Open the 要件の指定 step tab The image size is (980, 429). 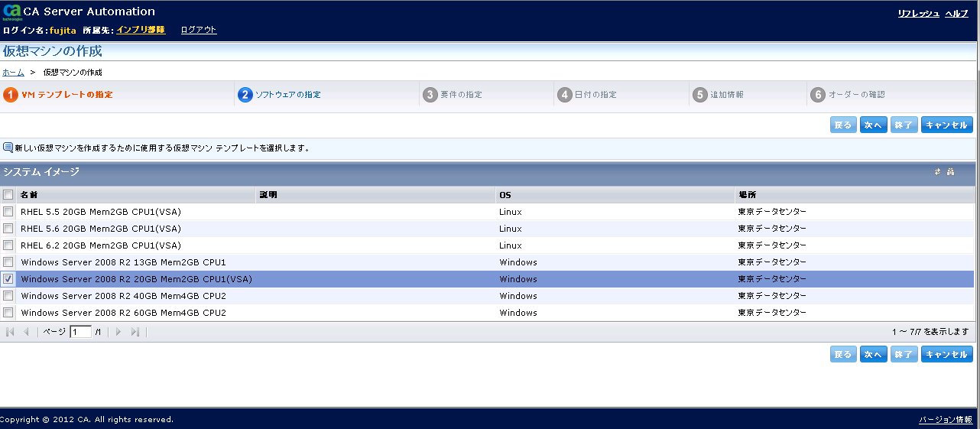coord(462,95)
